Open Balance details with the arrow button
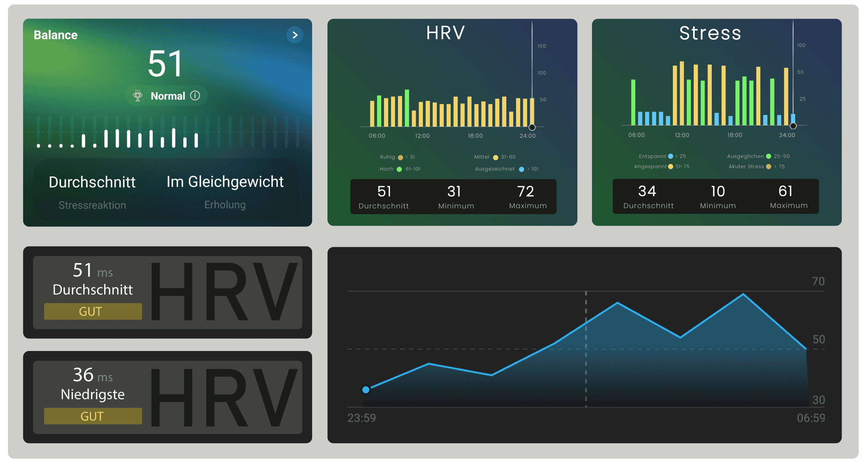 pyautogui.click(x=295, y=35)
